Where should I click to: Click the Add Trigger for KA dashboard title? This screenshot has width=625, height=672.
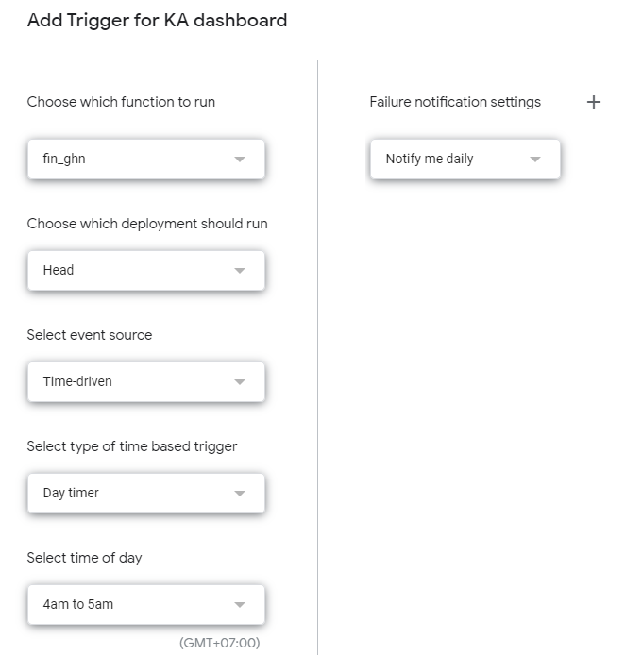(x=157, y=20)
